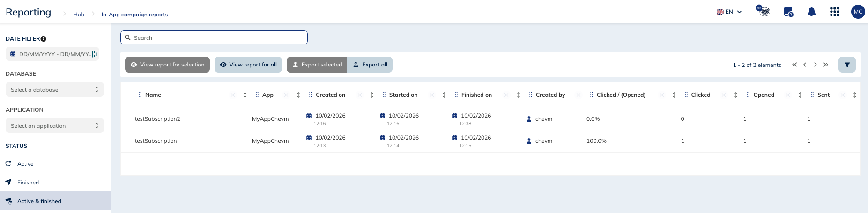This screenshot has height=213, width=868.
Task: Click the date filter info icon
Action: pyautogui.click(x=44, y=39)
